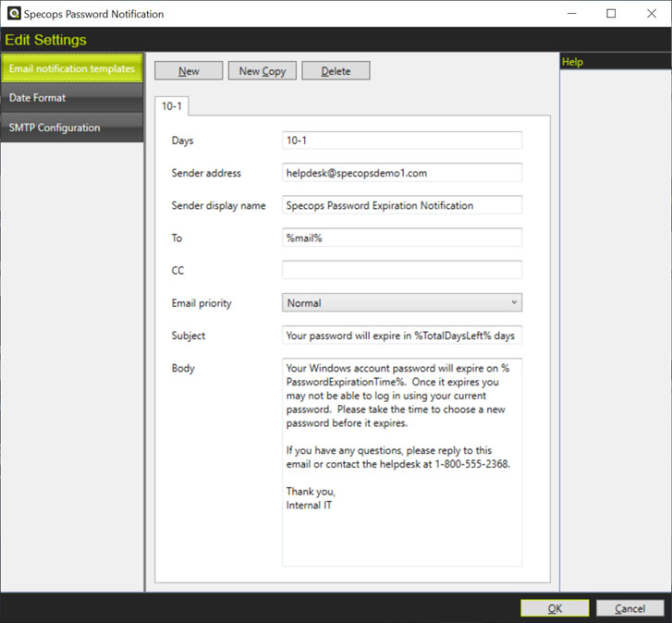
Task: Expand the Email priority dropdown
Action: 401,302
